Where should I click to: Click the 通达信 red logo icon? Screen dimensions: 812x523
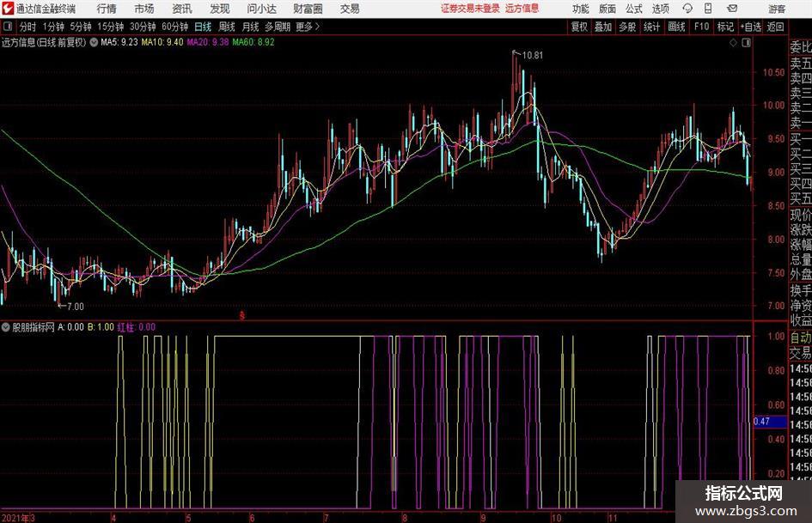click(x=9, y=9)
